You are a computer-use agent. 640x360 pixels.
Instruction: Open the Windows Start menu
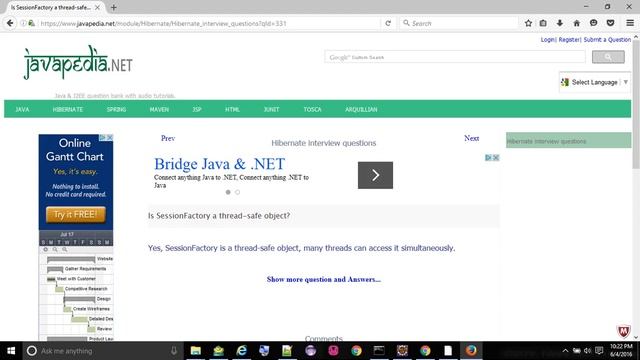pos(11,351)
